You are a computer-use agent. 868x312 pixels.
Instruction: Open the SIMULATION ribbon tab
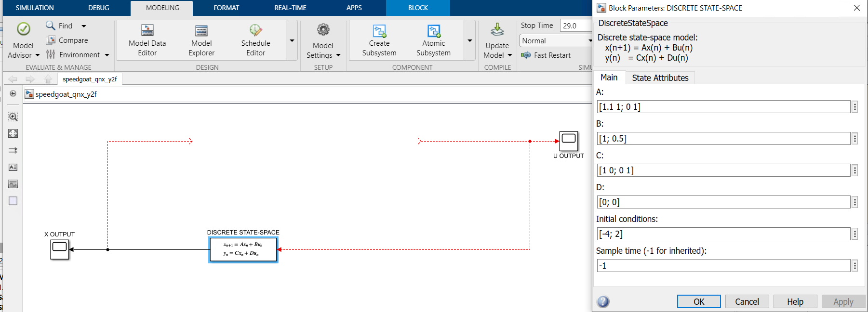(35, 8)
